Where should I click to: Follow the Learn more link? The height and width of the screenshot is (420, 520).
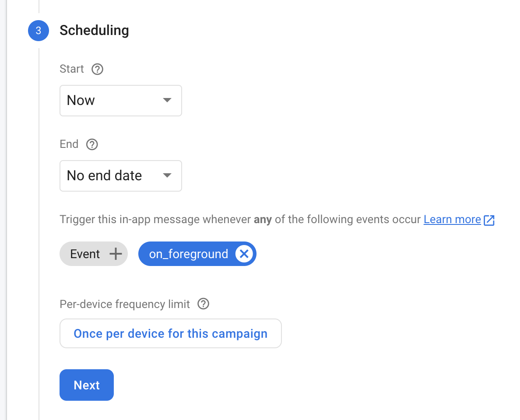pyautogui.click(x=452, y=219)
